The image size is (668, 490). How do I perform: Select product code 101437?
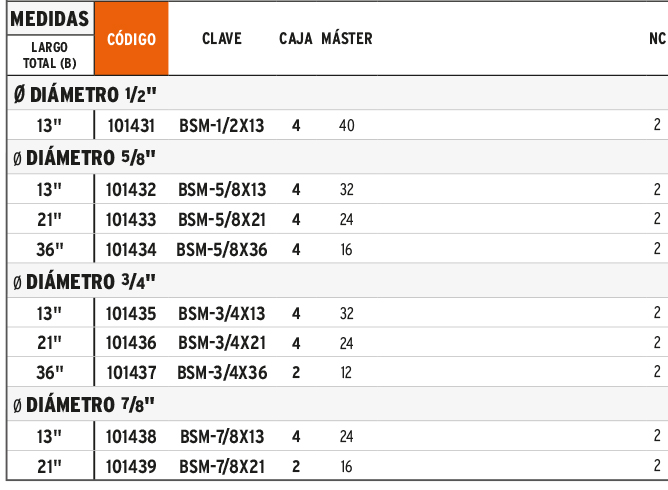[x=131, y=373]
